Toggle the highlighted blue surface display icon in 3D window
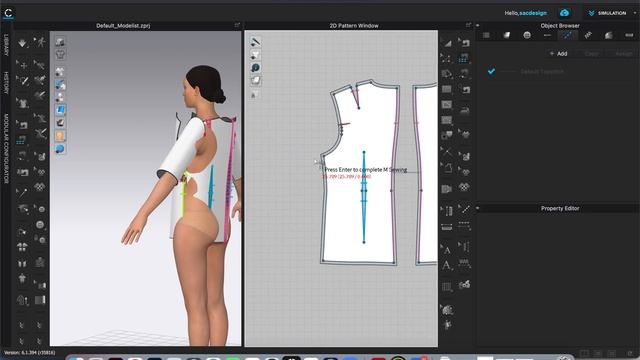 click(60, 110)
